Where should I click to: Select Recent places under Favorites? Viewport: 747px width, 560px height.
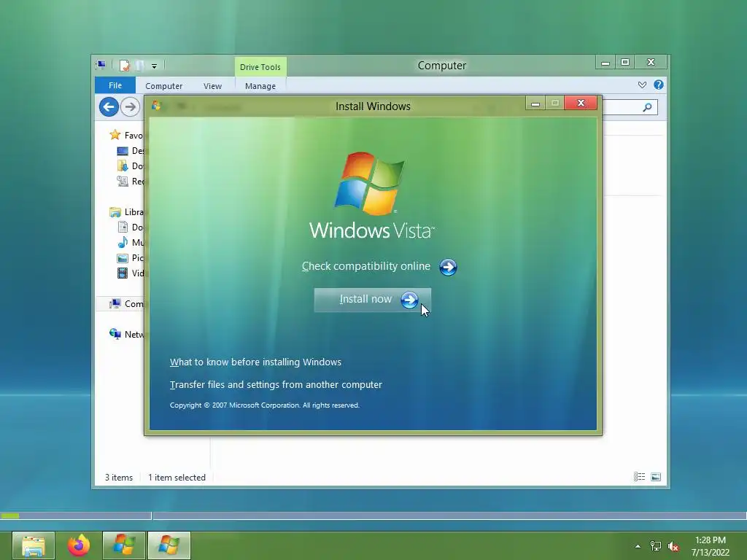pyautogui.click(x=130, y=181)
